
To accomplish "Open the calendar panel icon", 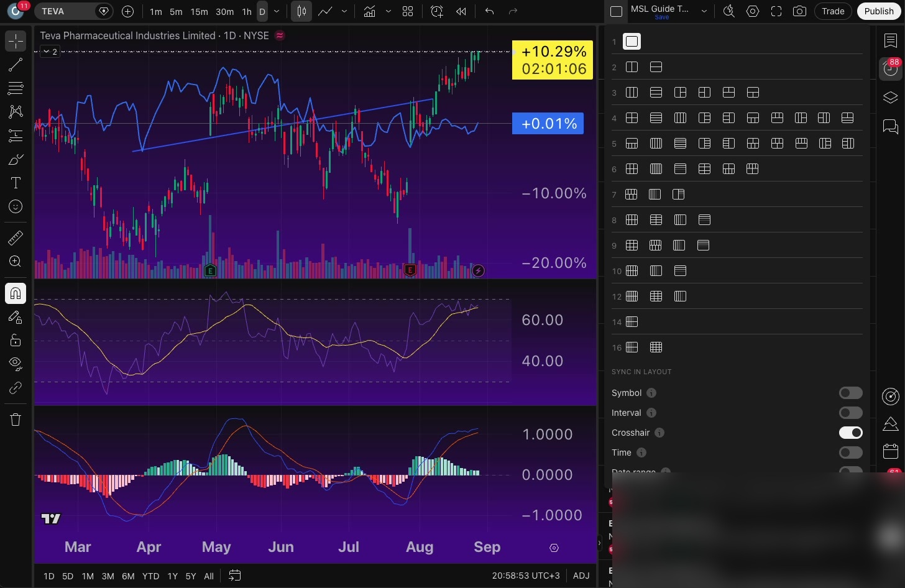I will point(891,451).
